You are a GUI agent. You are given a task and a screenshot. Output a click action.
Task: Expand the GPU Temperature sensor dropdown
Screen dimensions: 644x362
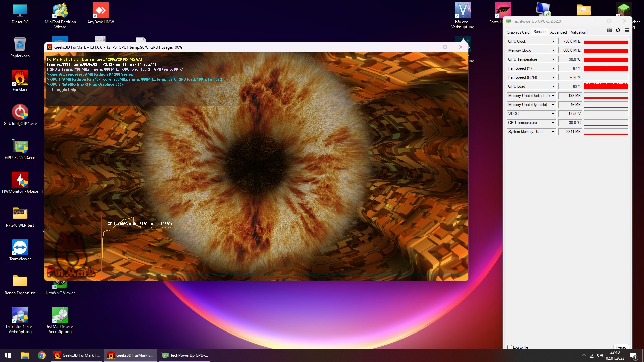tap(553, 59)
